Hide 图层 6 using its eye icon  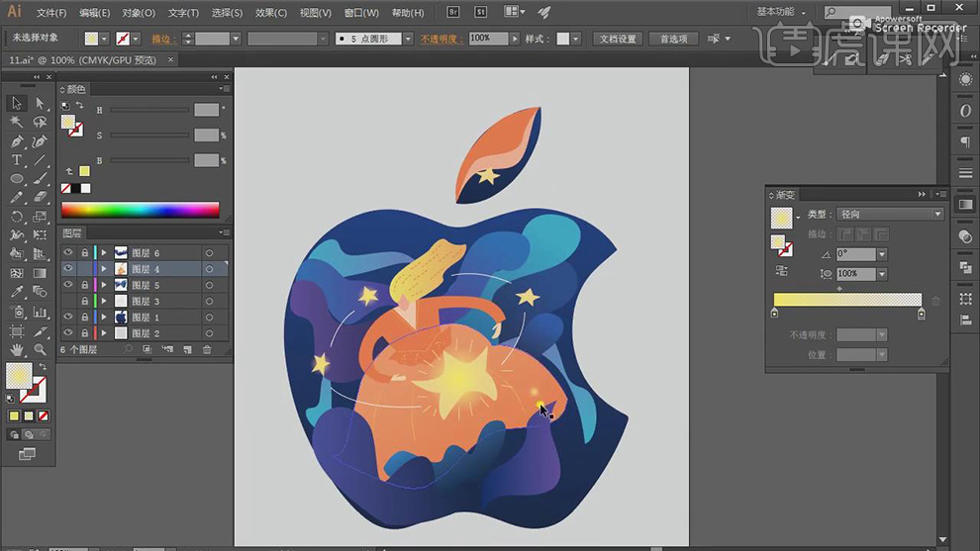67,252
